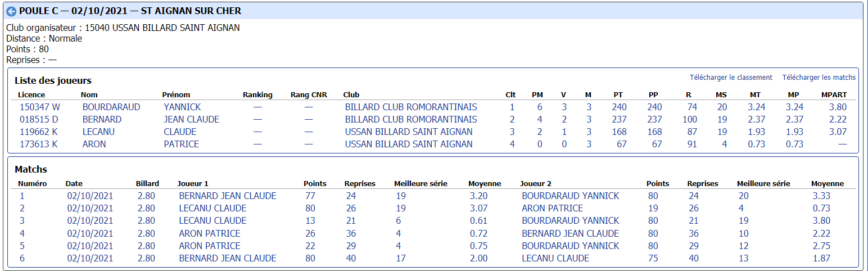Click the Liste des joueurs heading
868x271 pixels.
coord(53,80)
